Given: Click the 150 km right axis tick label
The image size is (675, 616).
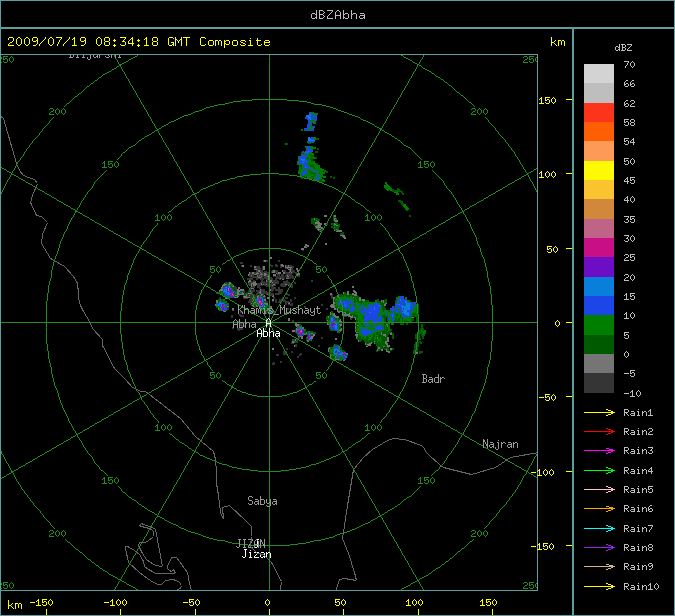Looking at the screenshot, I should click(548, 100).
